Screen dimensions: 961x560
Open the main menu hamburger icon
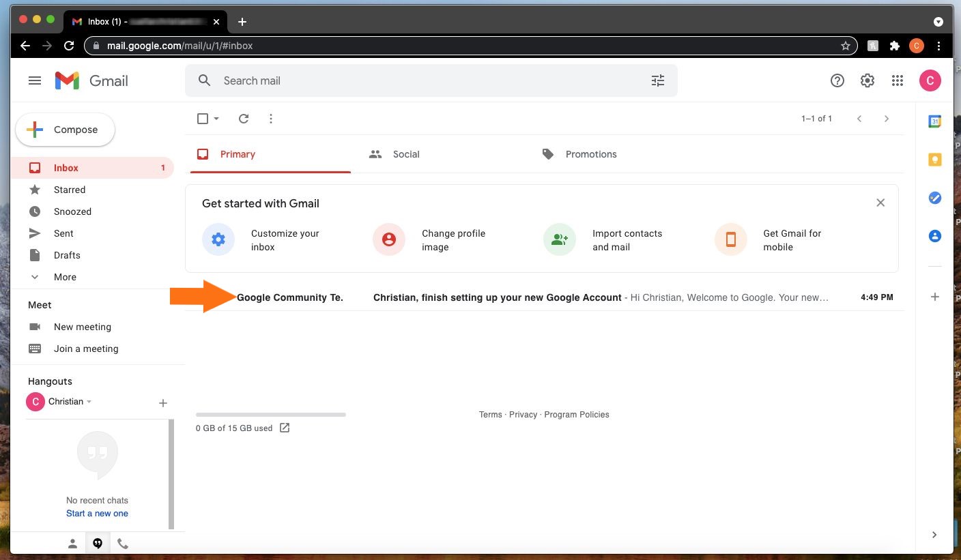[x=35, y=80]
